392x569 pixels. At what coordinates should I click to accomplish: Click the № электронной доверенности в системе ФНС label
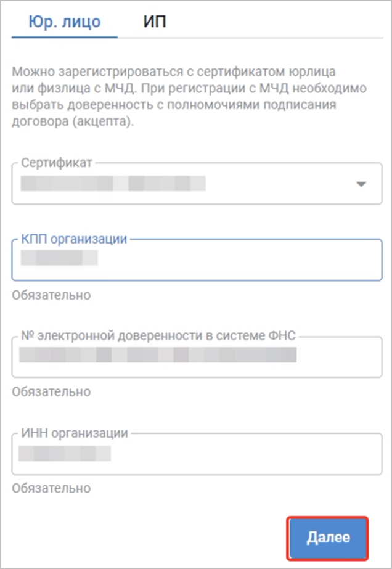(x=159, y=336)
